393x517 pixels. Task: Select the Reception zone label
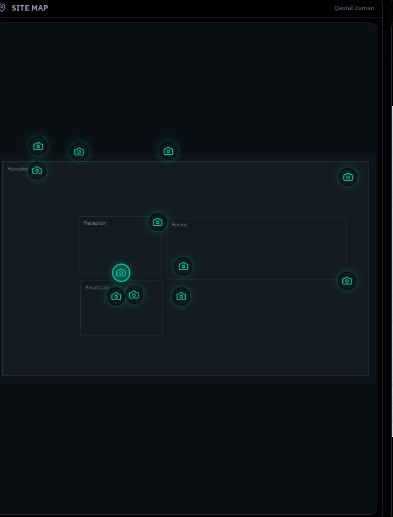click(95, 223)
